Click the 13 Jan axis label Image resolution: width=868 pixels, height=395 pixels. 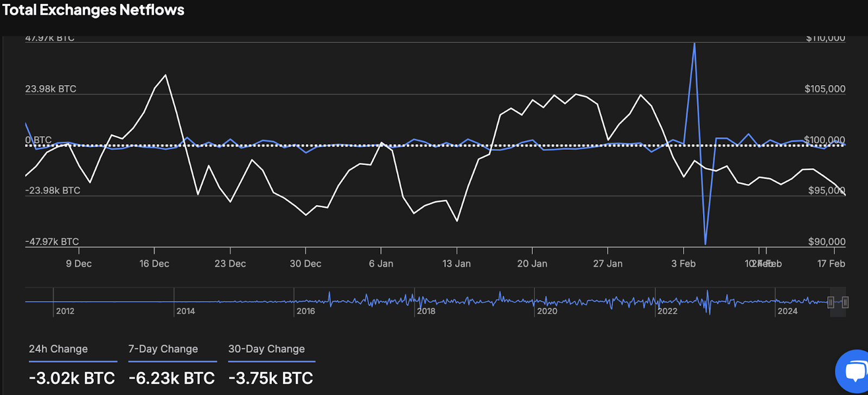click(x=456, y=264)
